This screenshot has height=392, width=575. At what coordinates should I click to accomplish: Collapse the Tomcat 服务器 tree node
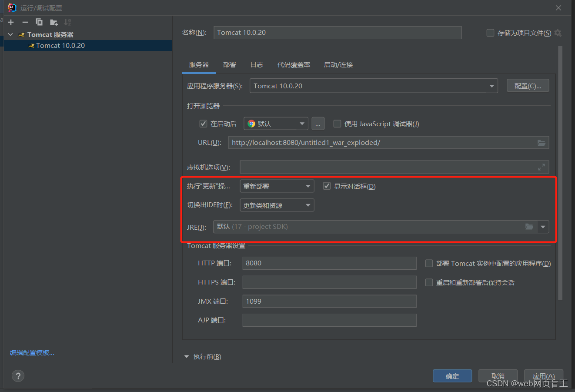(10, 34)
